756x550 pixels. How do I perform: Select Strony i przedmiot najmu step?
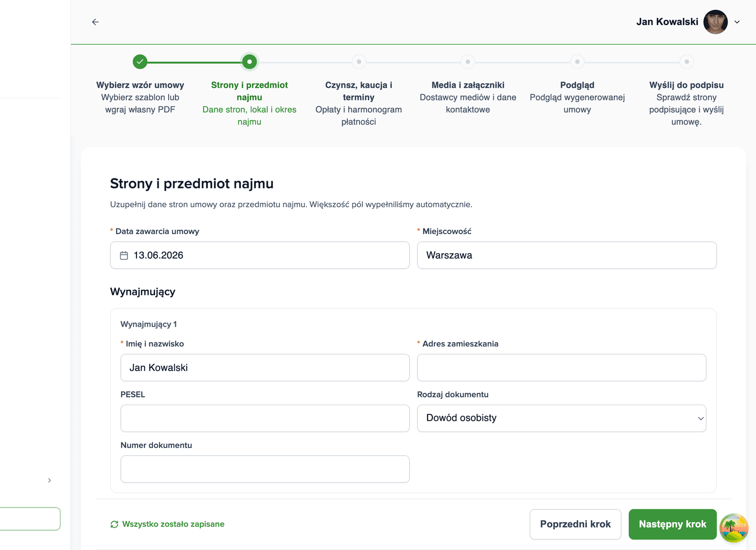tap(249, 91)
